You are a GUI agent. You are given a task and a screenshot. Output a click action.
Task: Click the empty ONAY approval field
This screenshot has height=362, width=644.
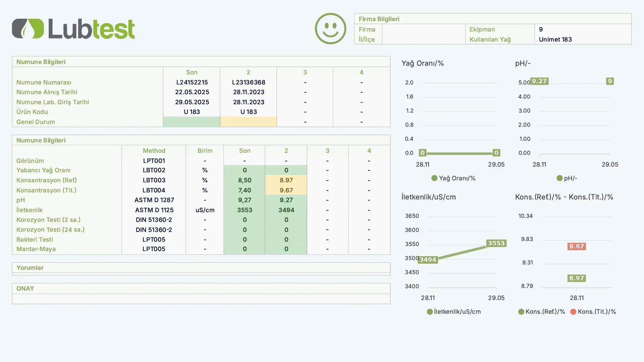[x=201, y=299]
